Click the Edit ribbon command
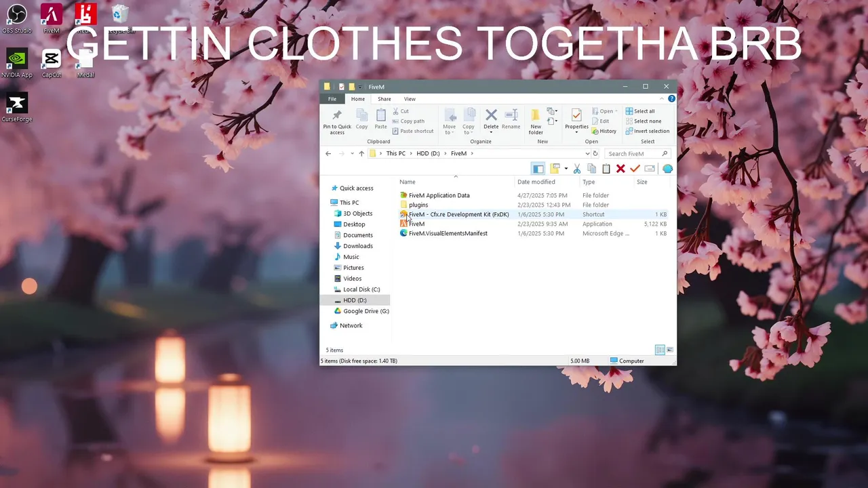 600,121
